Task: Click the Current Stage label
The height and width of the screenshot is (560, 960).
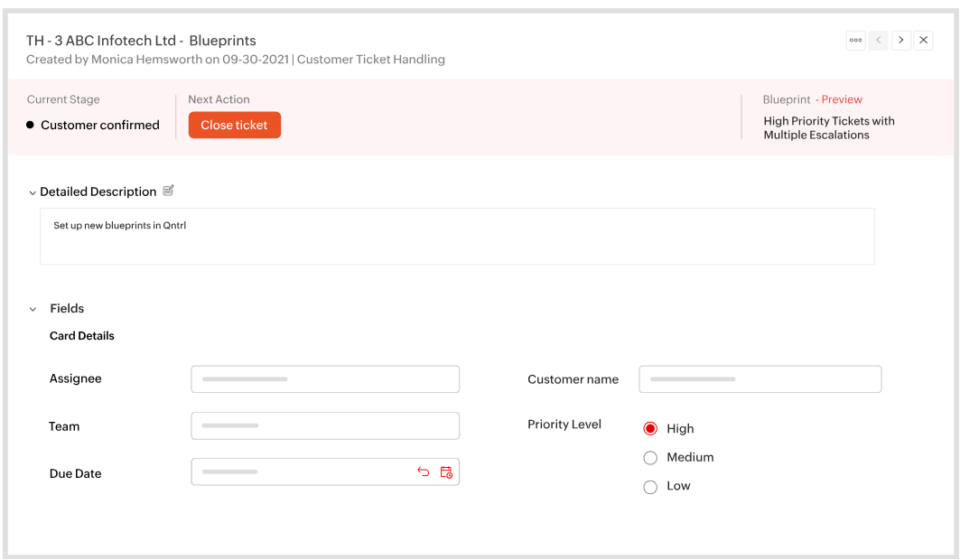Action: [x=63, y=99]
